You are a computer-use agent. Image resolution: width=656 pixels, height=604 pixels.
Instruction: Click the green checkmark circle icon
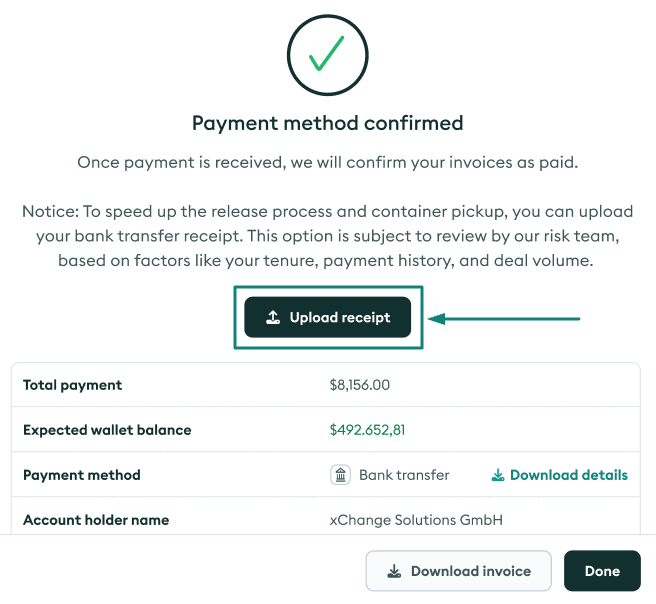pos(328,55)
